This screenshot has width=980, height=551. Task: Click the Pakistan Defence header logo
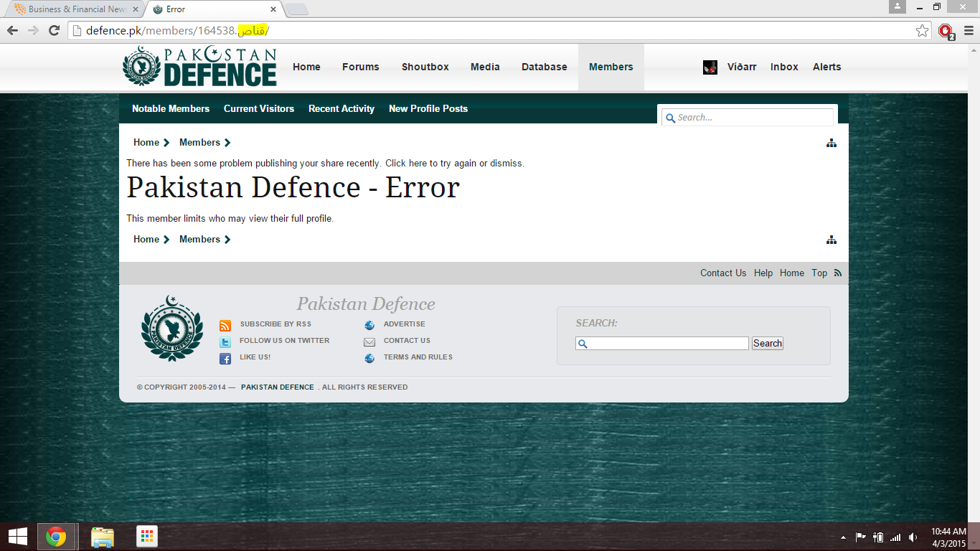[199, 67]
